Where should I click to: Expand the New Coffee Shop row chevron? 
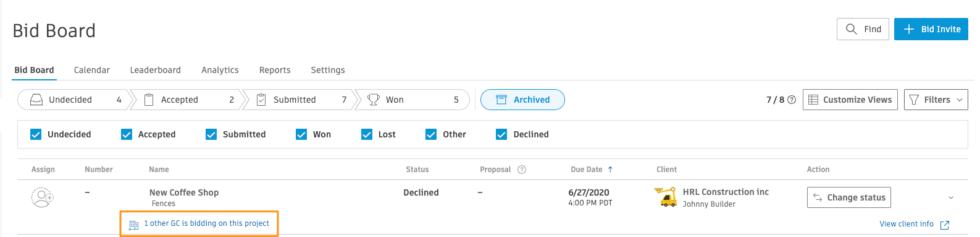(x=951, y=197)
